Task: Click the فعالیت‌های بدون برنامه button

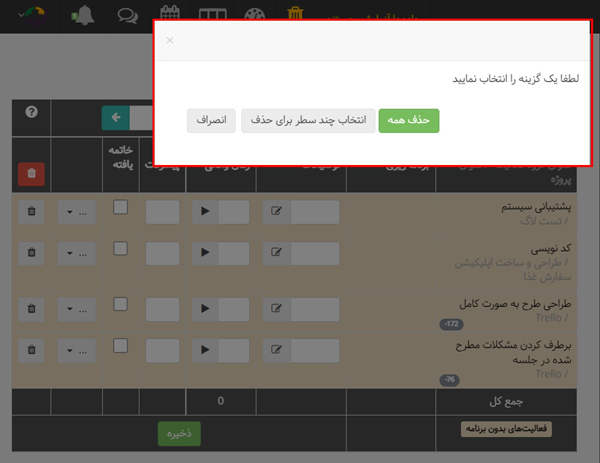Action: pos(506,429)
